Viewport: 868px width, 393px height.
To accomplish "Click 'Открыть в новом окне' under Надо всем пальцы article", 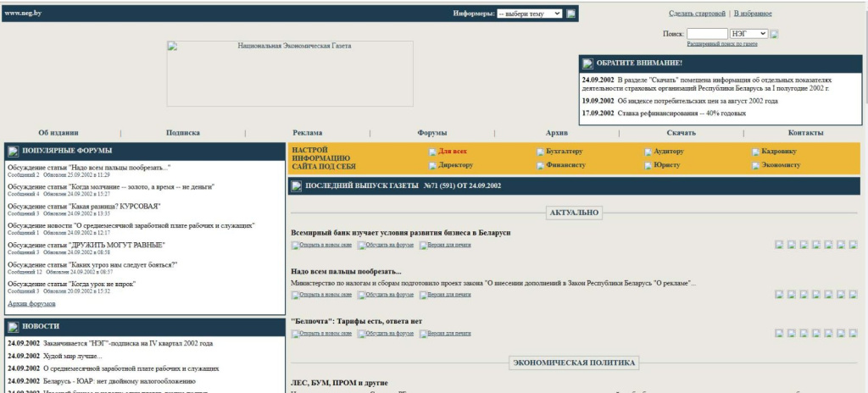I will coord(325,295).
